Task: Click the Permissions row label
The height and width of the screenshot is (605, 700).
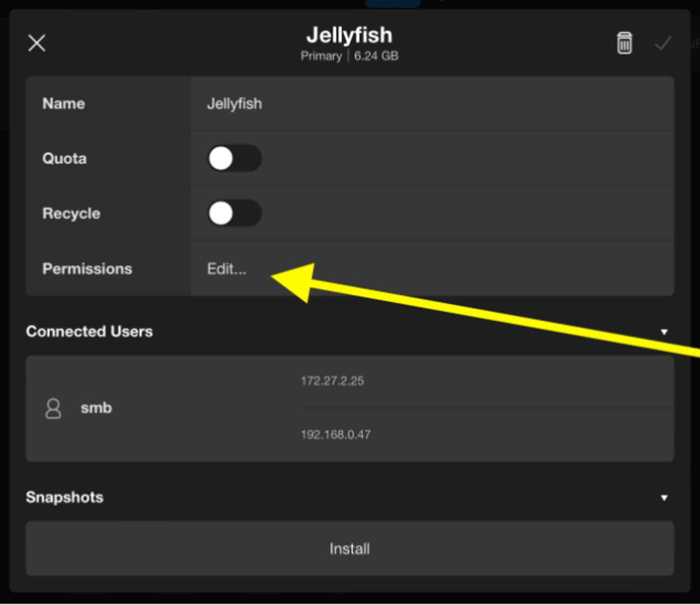Action: click(87, 268)
